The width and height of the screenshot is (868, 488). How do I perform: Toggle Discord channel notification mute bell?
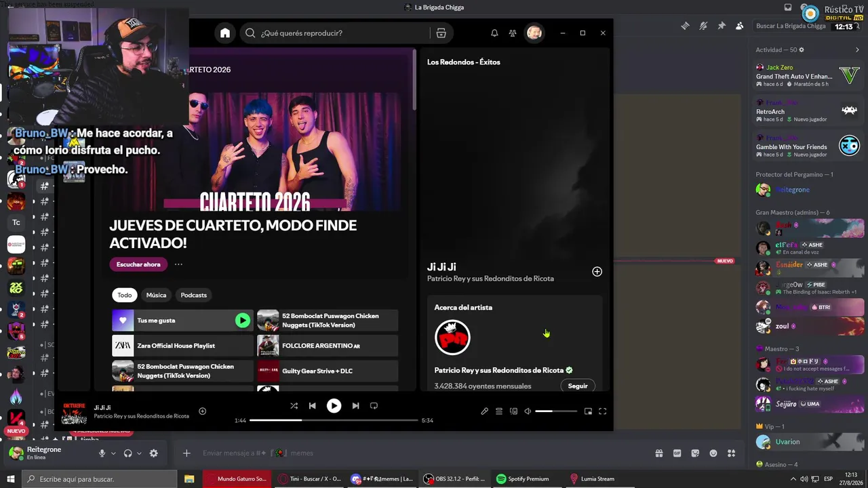[x=703, y=26]
